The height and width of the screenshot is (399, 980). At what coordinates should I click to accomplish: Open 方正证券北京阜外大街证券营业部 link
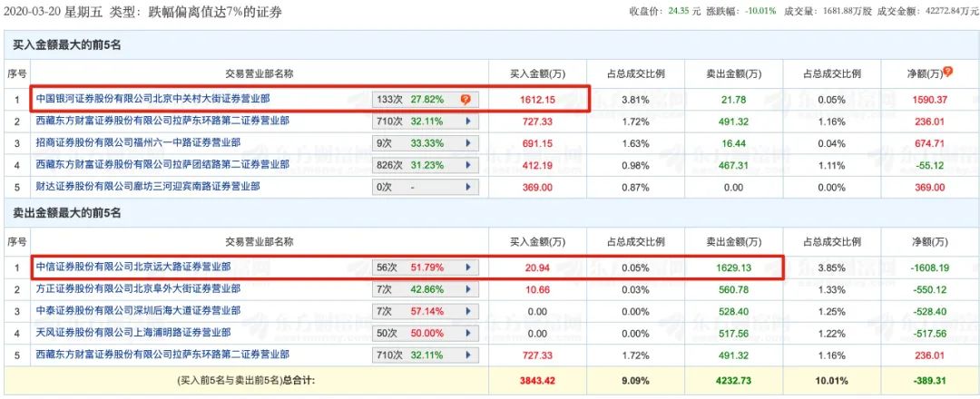point(138,288)
